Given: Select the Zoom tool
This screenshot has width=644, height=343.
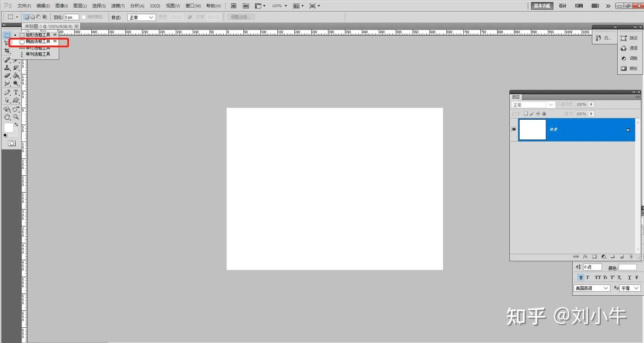Looking at the screenshot, I should coord(16,117).
